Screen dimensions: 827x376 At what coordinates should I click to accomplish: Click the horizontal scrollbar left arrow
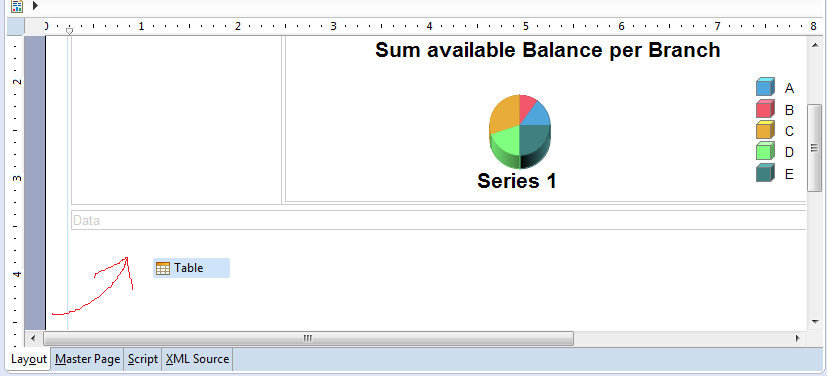click(34, 338)
